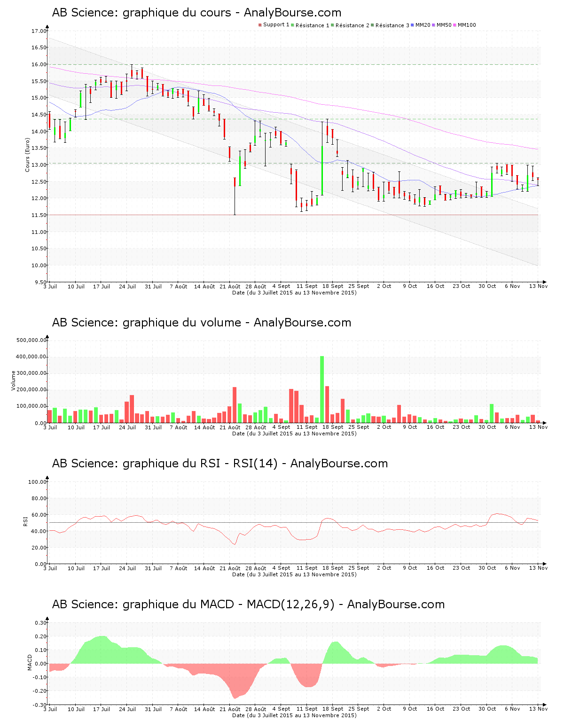Click '14 Août' date under the RSI chart
This screenshot has height=728, width=564.
click(x=204, y=568)
